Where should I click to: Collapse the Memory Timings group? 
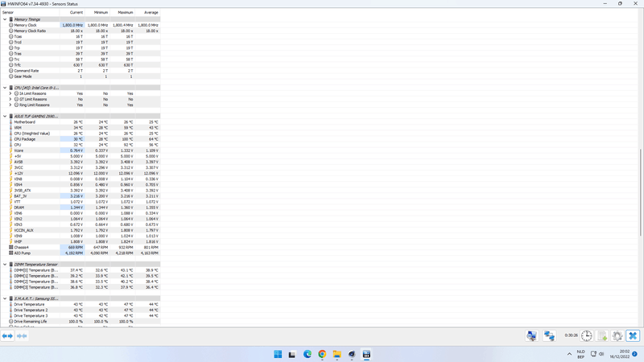click(5, 19)
